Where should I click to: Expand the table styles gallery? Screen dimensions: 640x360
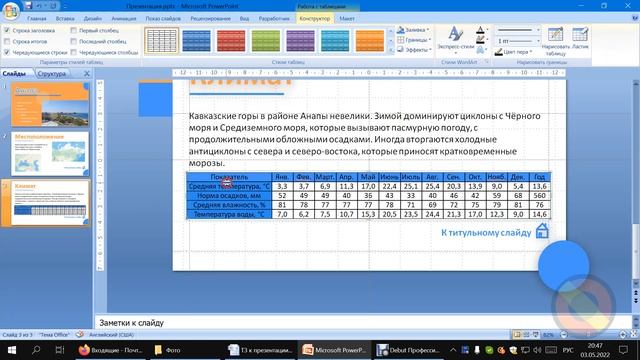click(x=391, y=50)
